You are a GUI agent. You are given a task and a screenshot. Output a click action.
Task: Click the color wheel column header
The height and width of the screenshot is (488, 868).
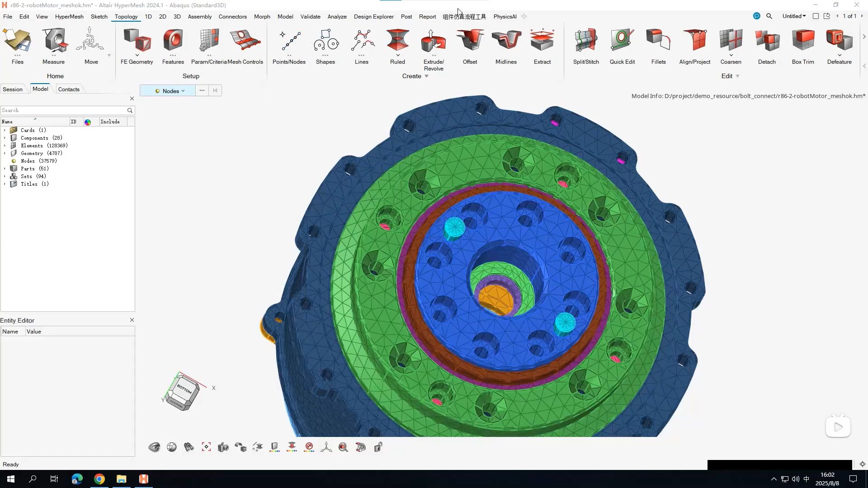(x=88, y=122)
